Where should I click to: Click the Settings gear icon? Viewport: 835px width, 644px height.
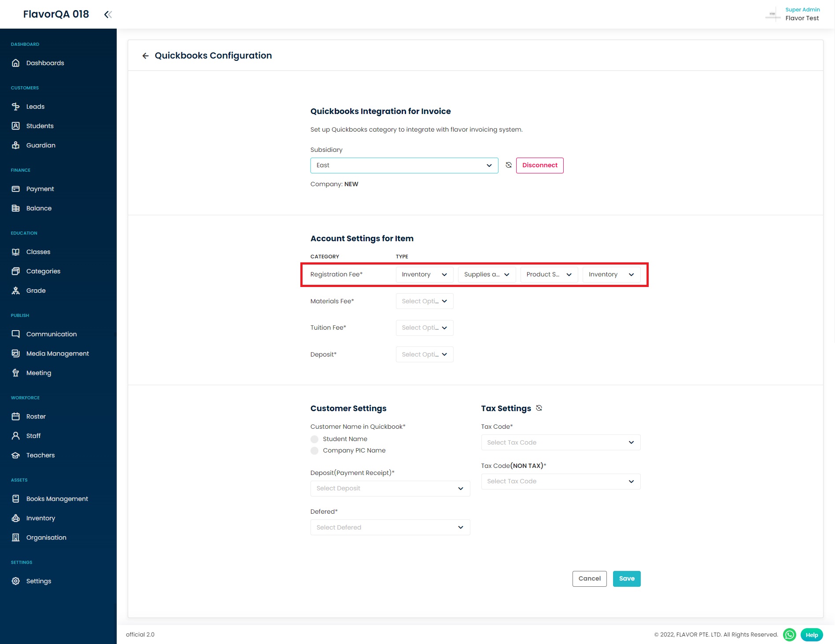point(16,581)
